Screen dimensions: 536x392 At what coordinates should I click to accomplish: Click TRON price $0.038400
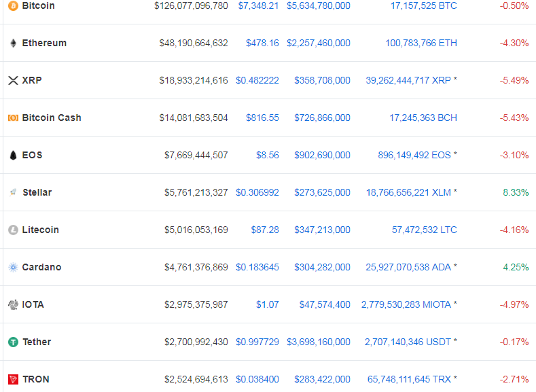[x=257, y=379]
